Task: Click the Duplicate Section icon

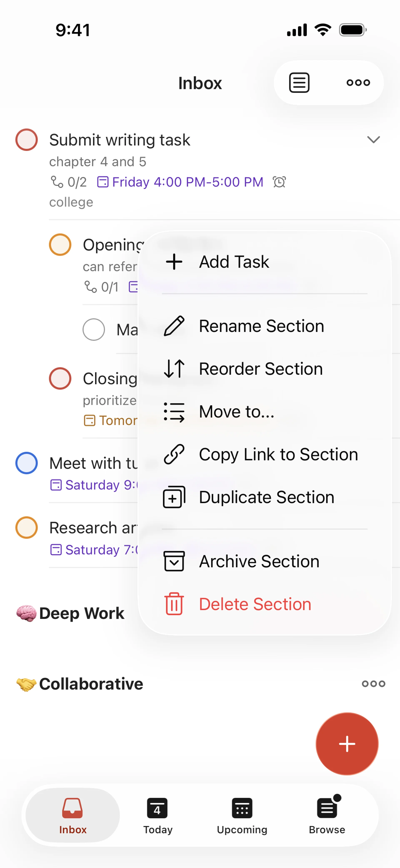Action: coord(174,497)
